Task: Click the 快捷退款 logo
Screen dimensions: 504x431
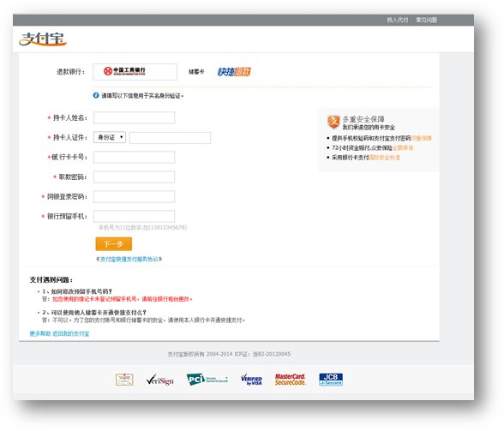Action: pos(234,72)
